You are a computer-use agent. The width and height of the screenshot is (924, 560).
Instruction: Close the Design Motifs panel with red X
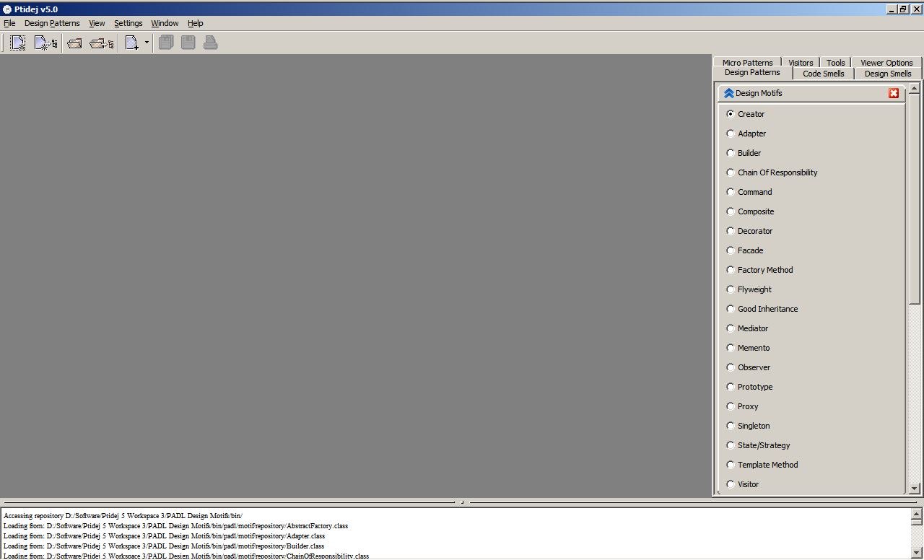pyautogui.click(x=894, y=92)
